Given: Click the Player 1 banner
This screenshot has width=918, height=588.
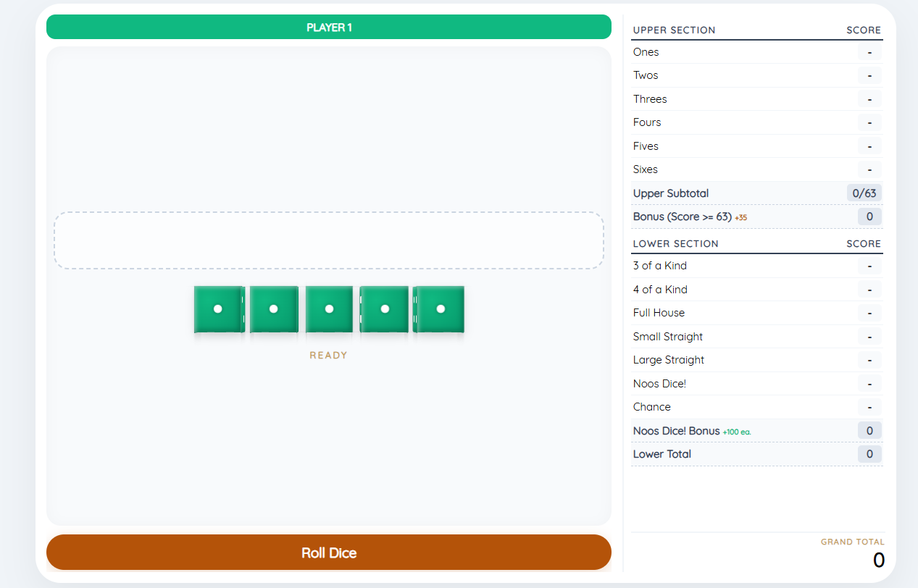Looking at the screenshot, I should [x=329, y=27].
